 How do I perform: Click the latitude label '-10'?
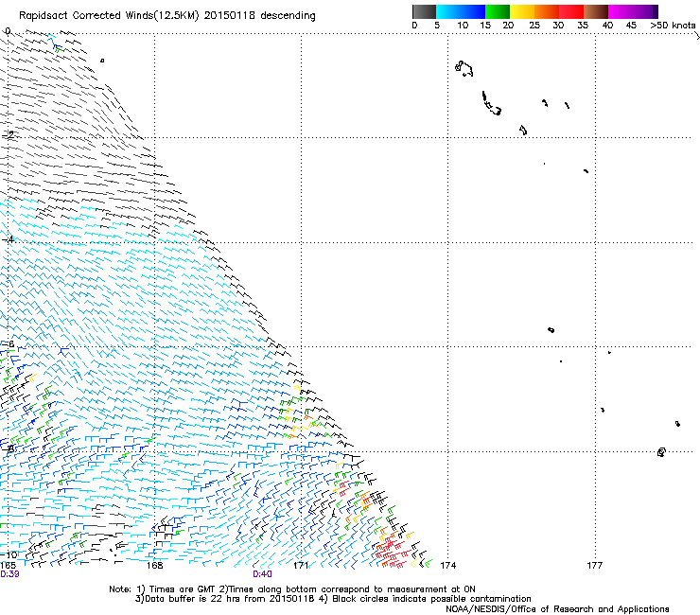tap(9, 554)
